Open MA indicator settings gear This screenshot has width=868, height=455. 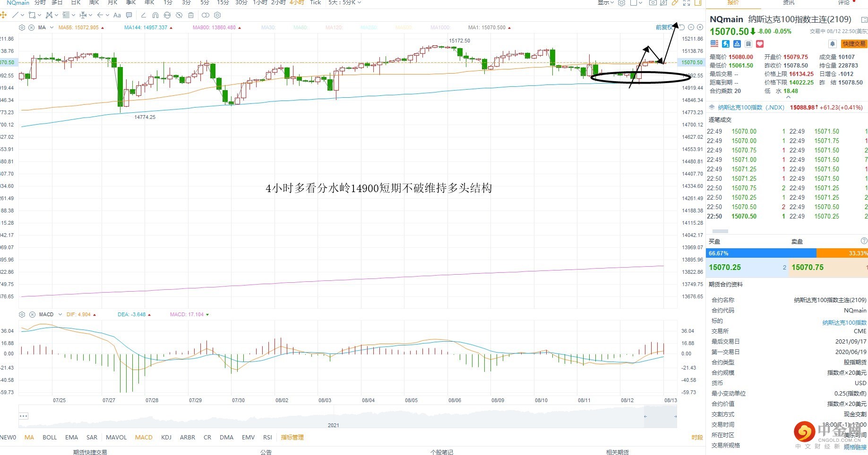click(22, 27)
